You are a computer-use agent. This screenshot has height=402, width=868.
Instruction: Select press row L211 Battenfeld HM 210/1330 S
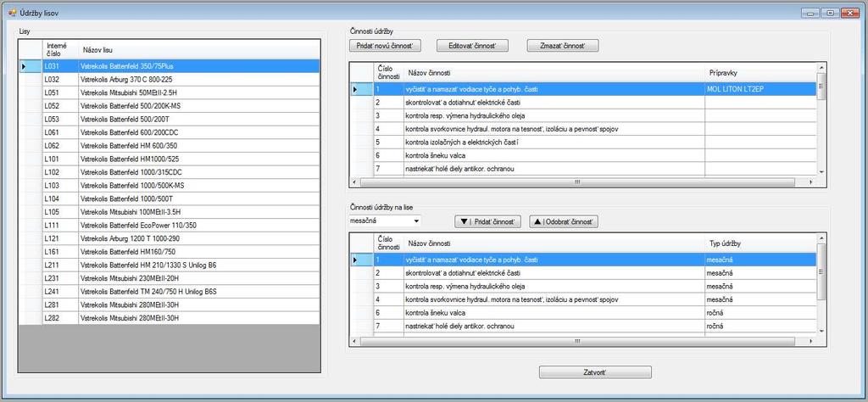170,265
